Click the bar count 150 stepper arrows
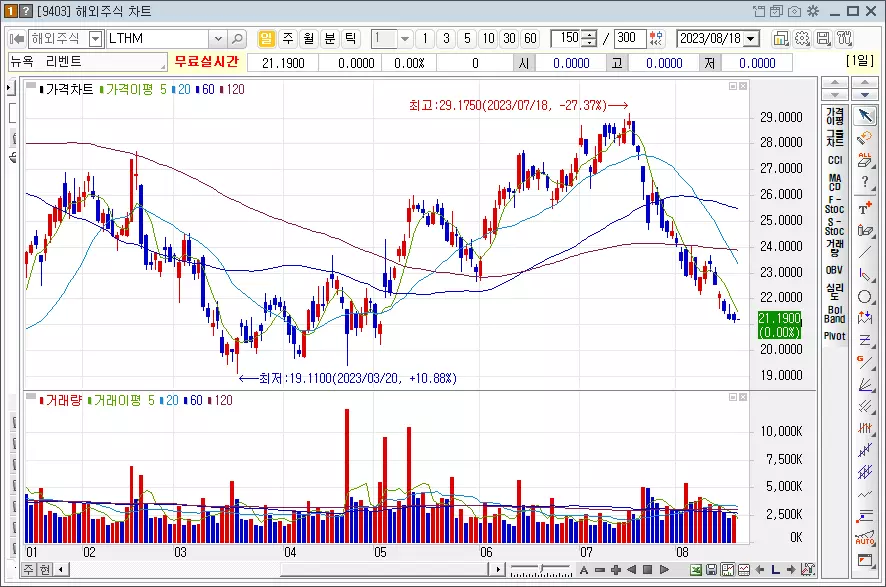This screenshot has width=886, height=587. (589, 39)
